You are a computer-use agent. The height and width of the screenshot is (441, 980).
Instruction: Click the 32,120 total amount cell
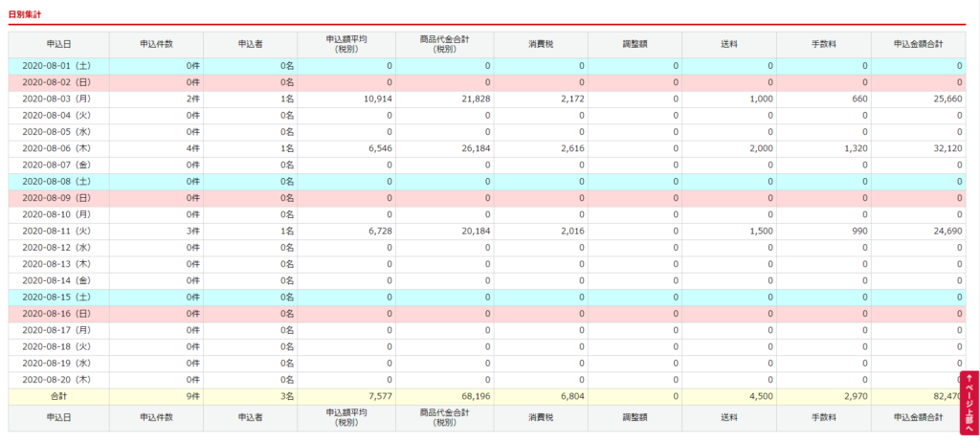(918, 148)
